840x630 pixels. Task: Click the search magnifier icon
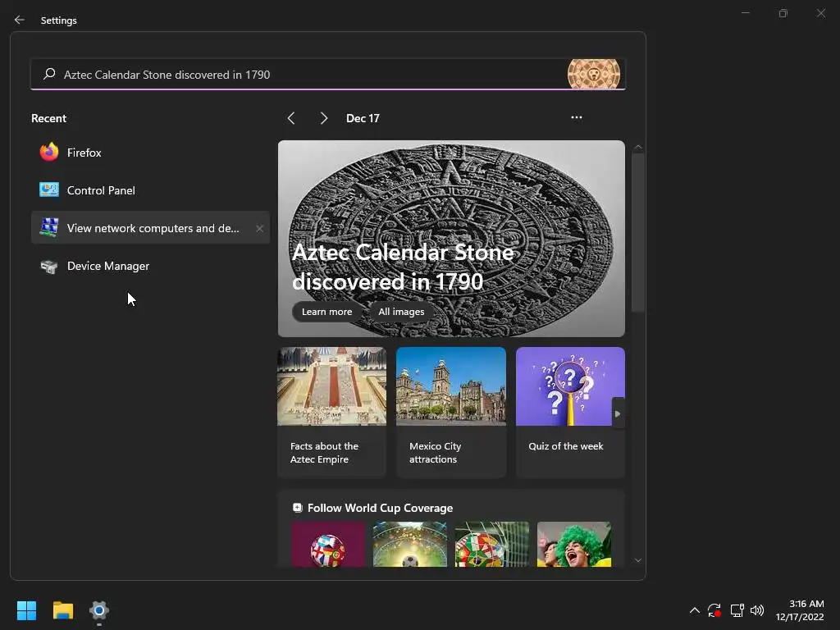(49, 74)
